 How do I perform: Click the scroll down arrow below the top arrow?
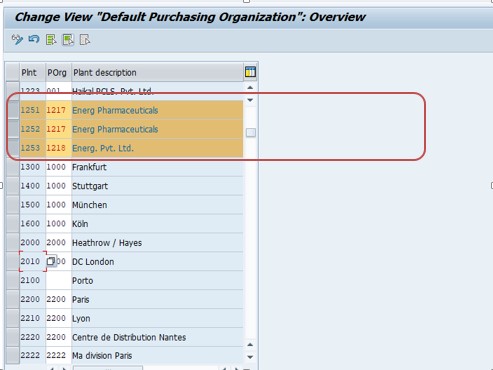tap(250, 100)
